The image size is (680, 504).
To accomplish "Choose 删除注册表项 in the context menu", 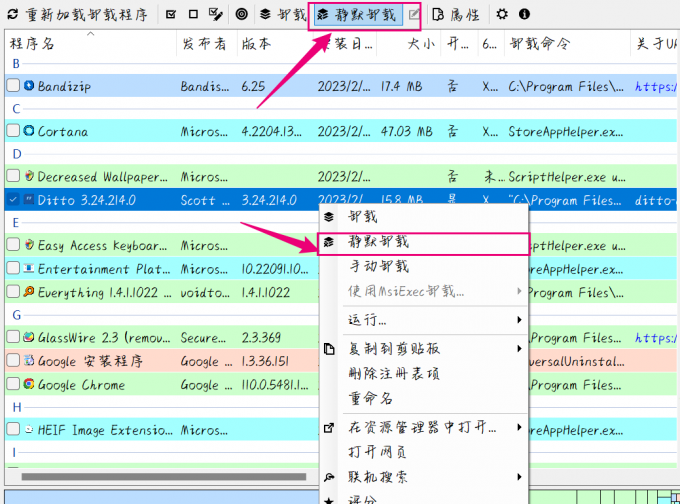I will pos(423,373).
